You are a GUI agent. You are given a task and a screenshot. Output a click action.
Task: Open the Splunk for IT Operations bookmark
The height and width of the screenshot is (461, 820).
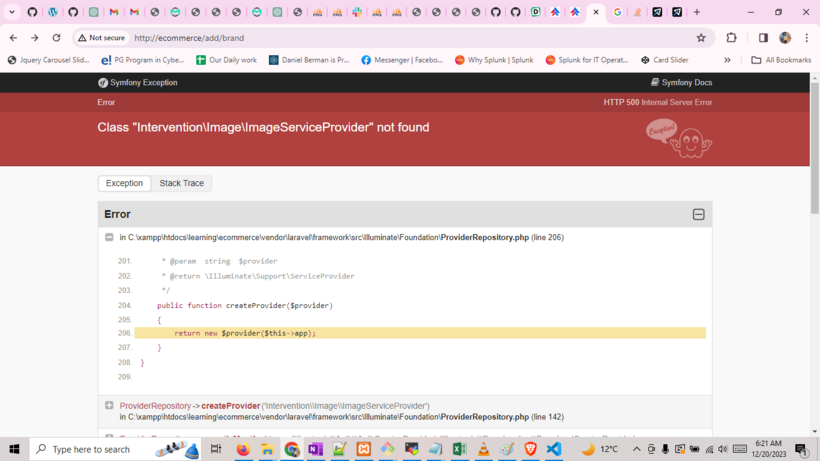[586, 60]
